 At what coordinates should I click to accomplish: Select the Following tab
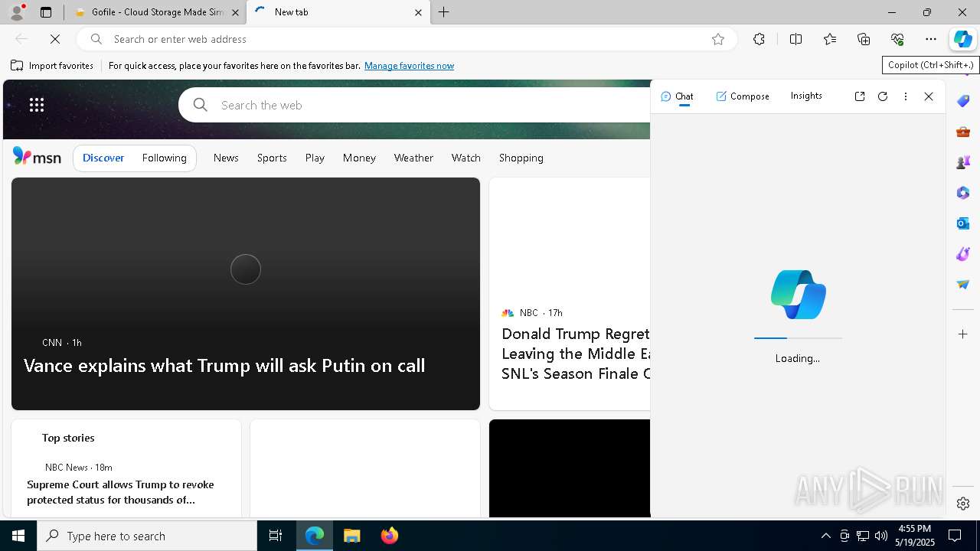164,158
